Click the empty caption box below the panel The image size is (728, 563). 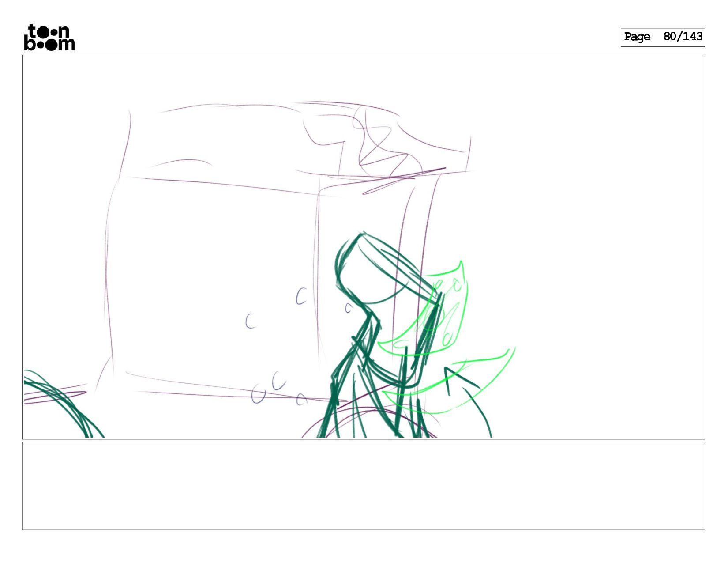364,486
